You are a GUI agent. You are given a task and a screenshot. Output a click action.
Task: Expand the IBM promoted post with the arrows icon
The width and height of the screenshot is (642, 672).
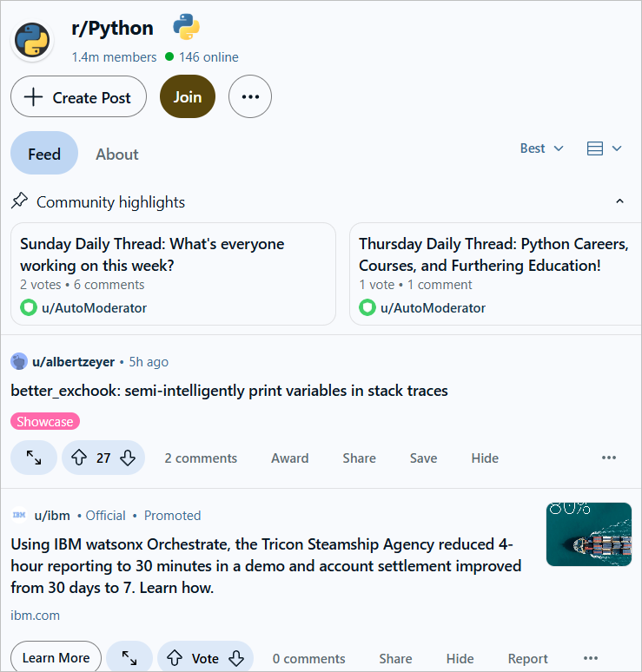point(129,658)
